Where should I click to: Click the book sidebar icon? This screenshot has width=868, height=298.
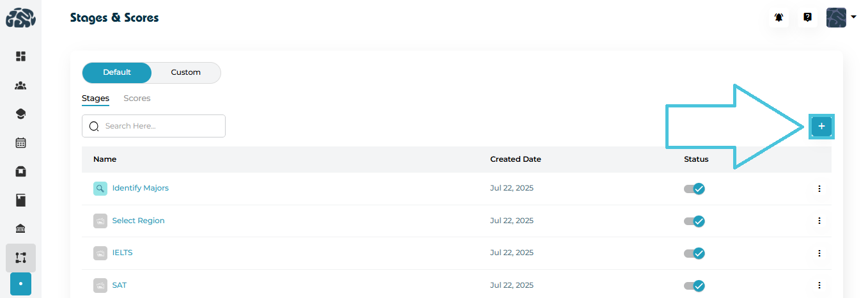(20, 200)
